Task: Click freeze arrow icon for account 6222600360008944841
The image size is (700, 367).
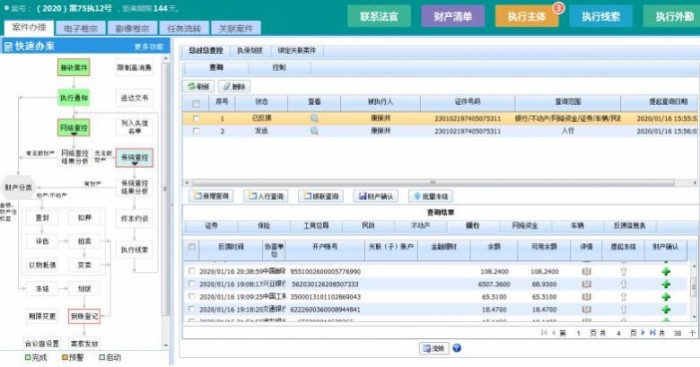Action: 624,309
